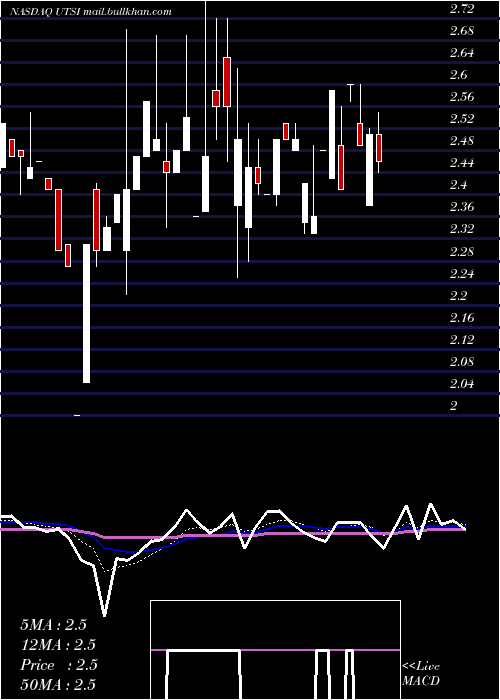Click the 2.6 price axis label
The height and width of the screenshot is (700, 500).
tap(458, 75)
